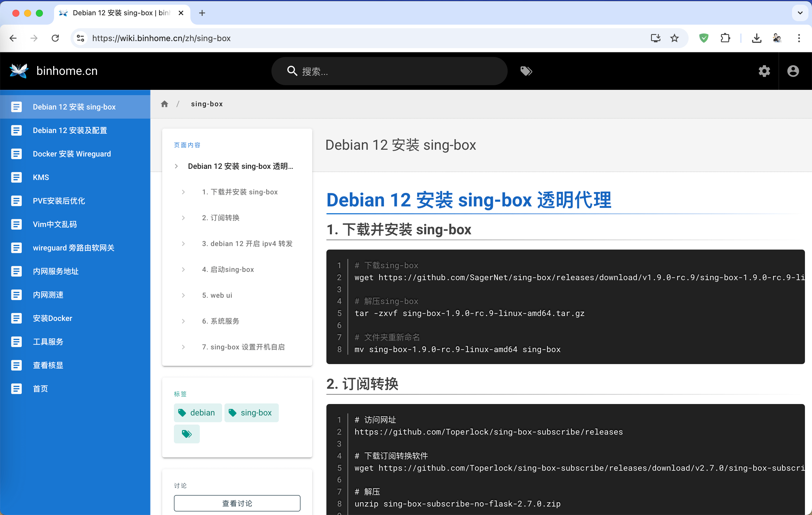Open the browser extensions puzzle icon

tap(725, 38)
